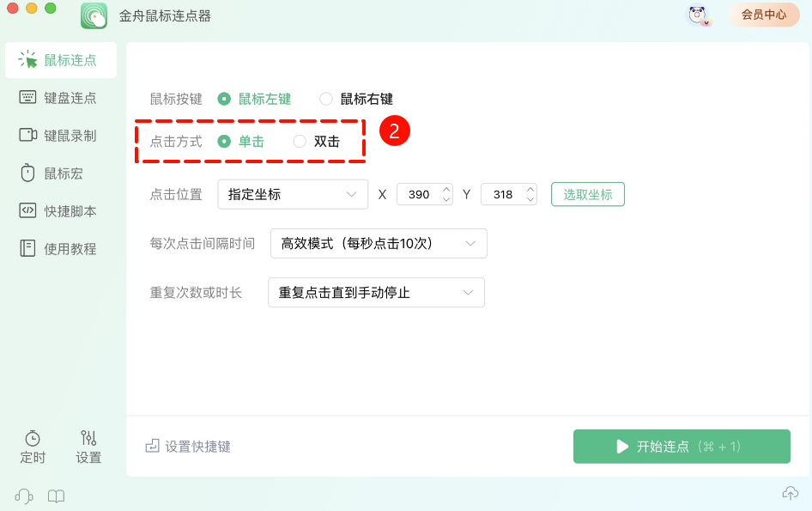Click the X coordinate field 390
The height and width of the screenshot is (511, 812).
pos(419,194)
